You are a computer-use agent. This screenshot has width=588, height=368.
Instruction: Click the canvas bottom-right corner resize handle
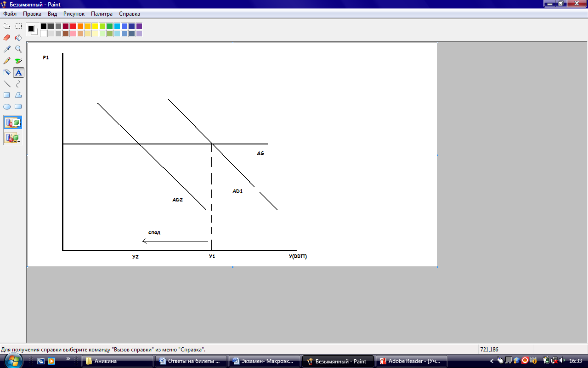coord(437,267)
